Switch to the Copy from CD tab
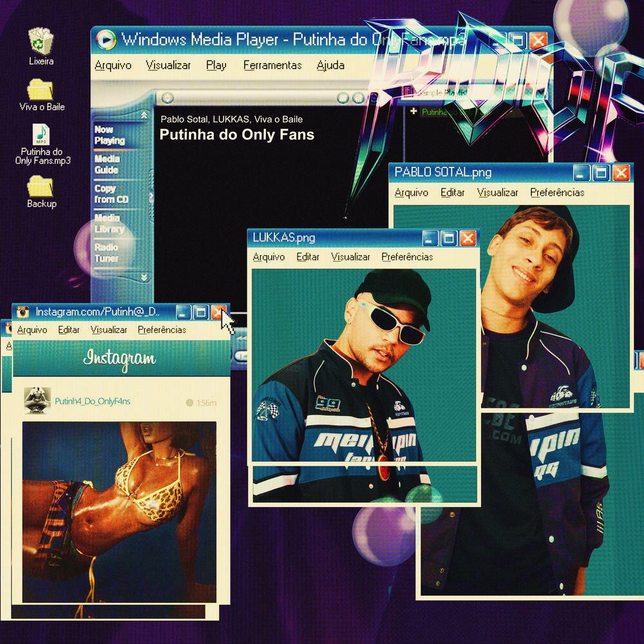The height and width of the screenshot is (644, 644). tap(111, 194)
